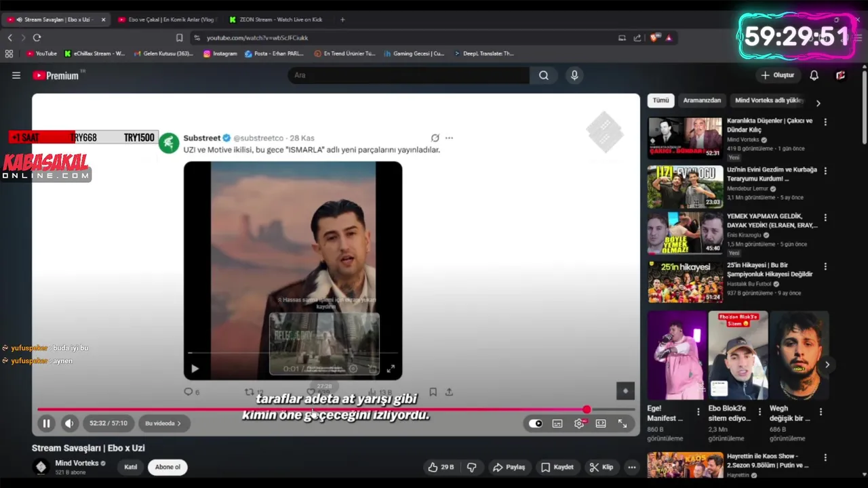868x488 pixels.
Task: Open the YouTube hamburger guide menu
Action: [16, 75]
